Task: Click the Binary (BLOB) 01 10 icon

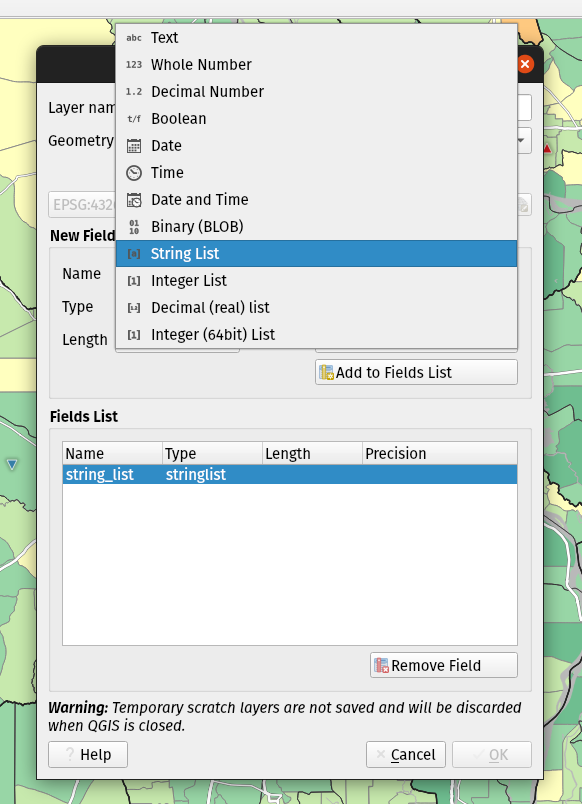Action: 134,227
